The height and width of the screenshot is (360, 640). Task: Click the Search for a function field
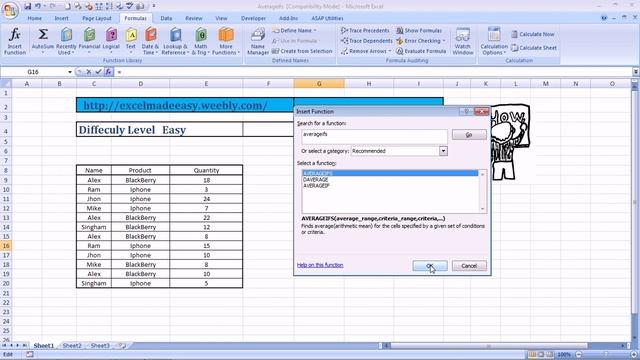point(374,137)
